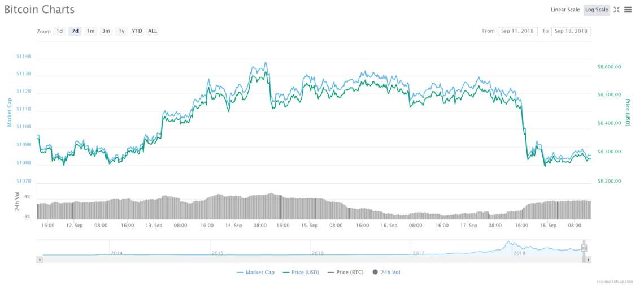Screen dimensions: 644x285
Task: Set zoom to ALL
Action: click(x=153, y=31)
